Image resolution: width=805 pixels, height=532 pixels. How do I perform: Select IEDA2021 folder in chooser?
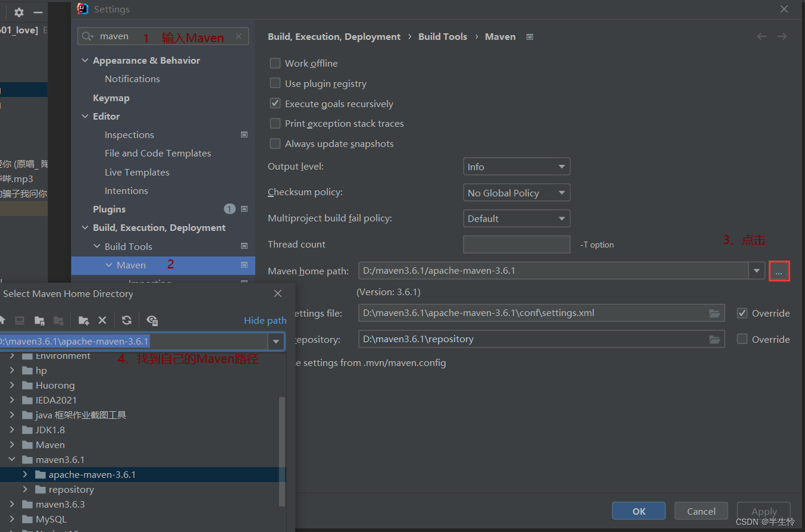click(56, 400)
